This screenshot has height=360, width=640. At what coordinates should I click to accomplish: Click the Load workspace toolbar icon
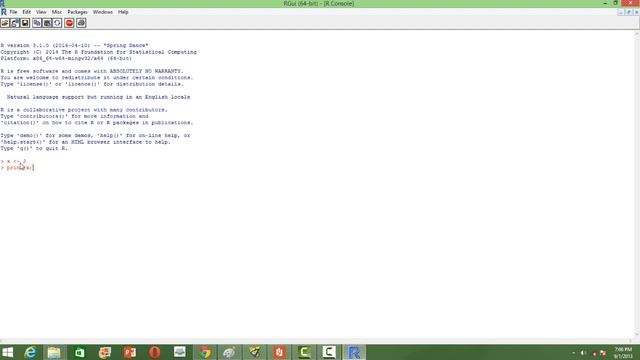(x=15, y=23)
